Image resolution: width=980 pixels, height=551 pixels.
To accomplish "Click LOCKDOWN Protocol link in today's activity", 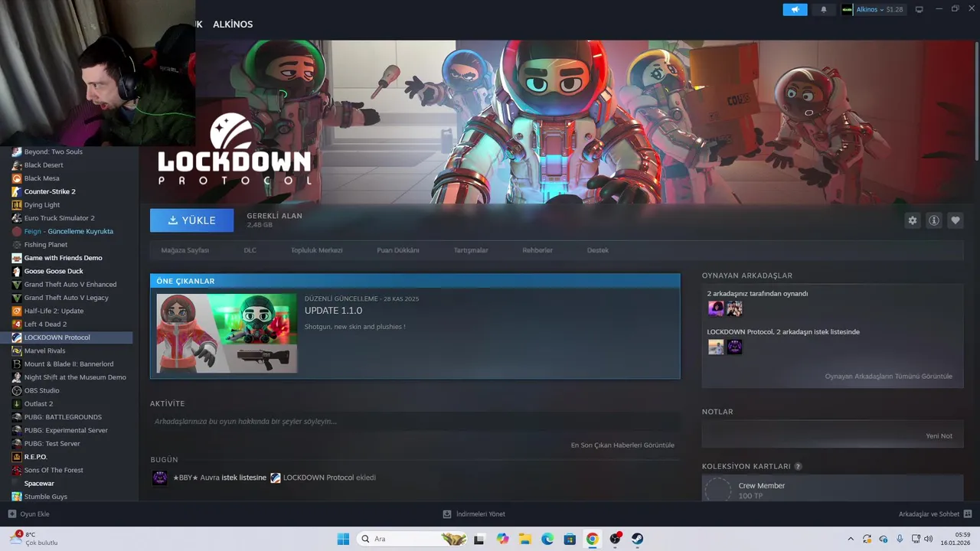I will pos(318,478).
